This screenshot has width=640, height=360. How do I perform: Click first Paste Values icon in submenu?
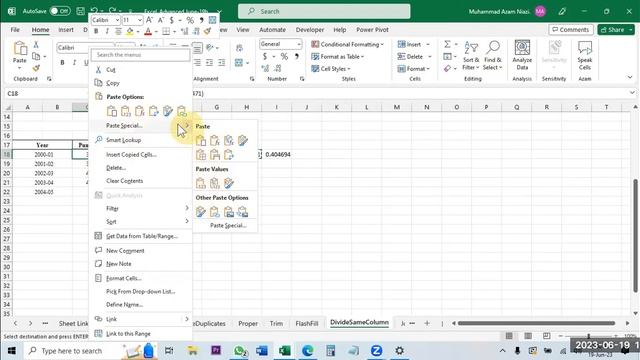(201, 183)
